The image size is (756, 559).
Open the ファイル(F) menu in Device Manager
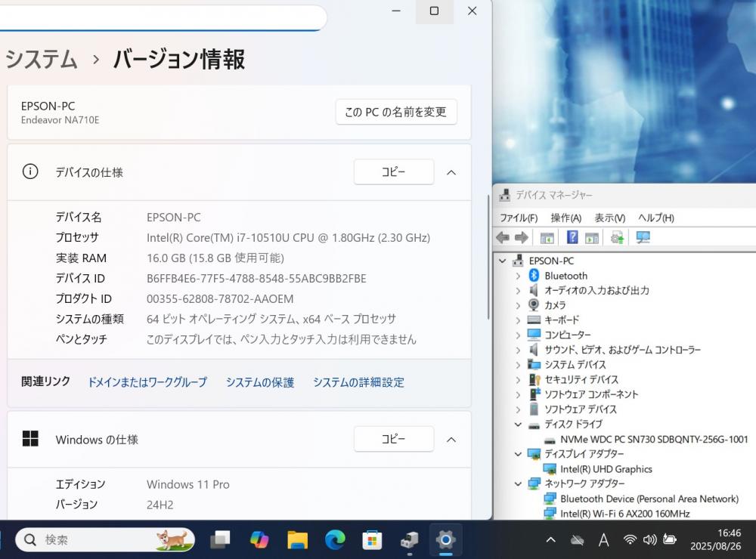[519, 218]
